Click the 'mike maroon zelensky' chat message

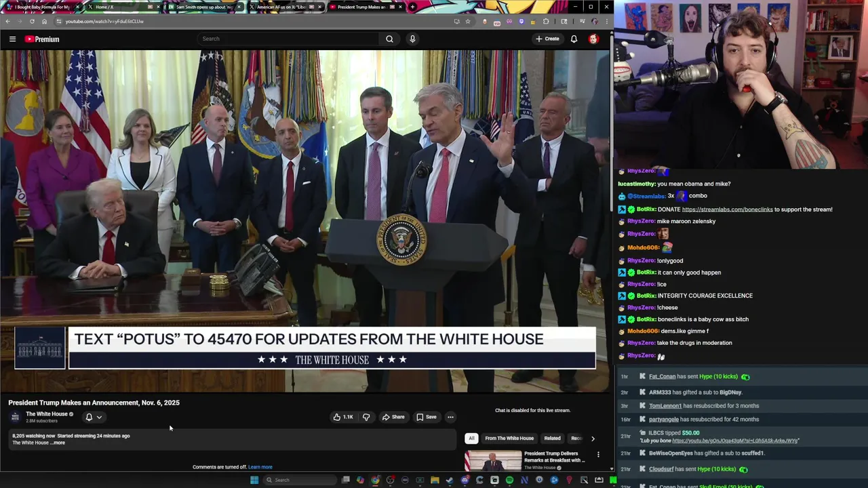click(686, 221)
